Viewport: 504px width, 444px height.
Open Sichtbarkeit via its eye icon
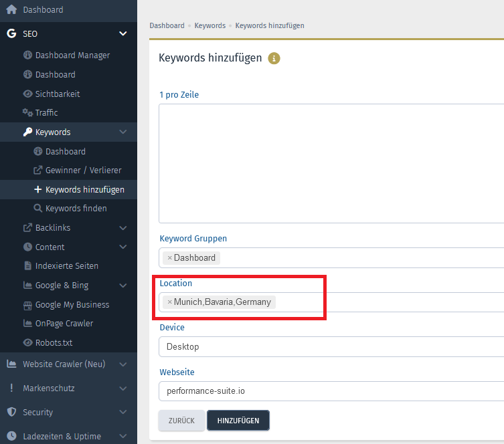coord(27,94)
